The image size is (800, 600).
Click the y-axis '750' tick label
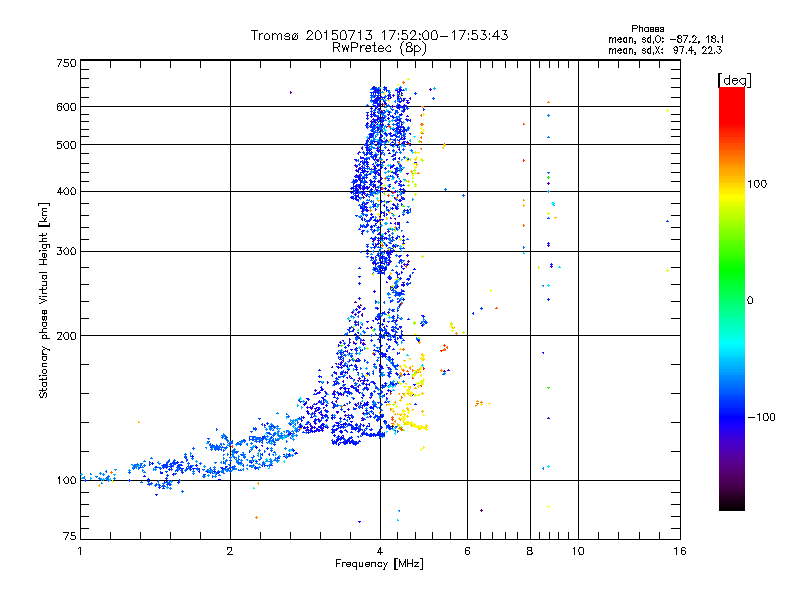[66, 63]
